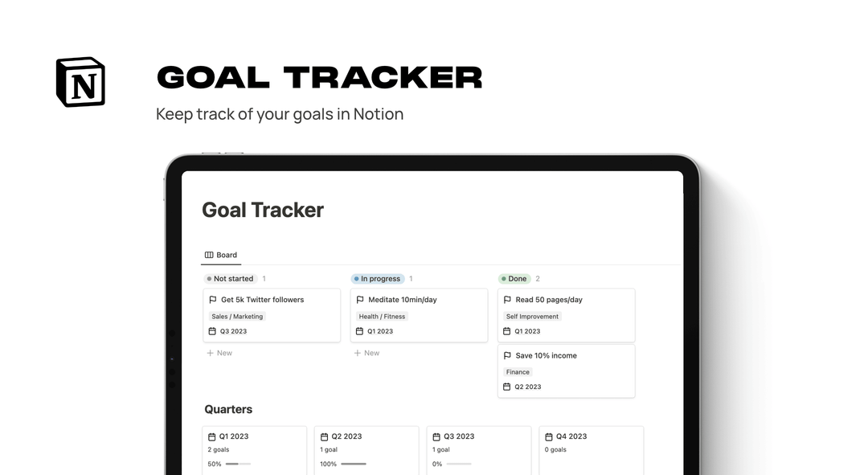Click the calendar icon on the Q4 2023 card
The image size is (868, 475).
[549, 436]
